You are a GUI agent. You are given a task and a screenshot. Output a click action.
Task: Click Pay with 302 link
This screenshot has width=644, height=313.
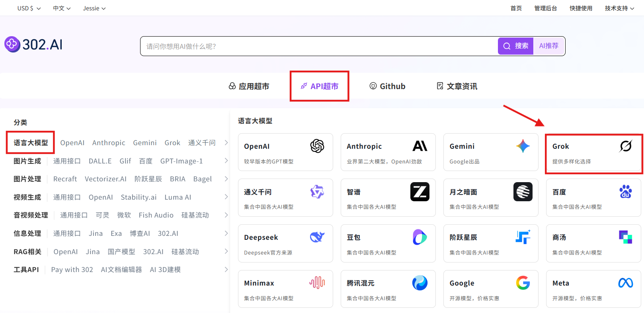pyautogui.click(x=72, y=270)
